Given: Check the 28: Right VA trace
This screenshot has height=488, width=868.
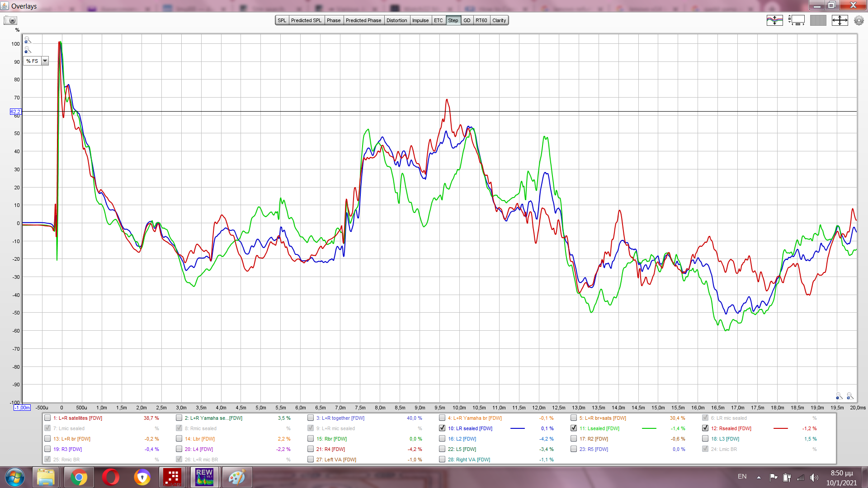Looking at the screenshot, I should pyautogui.click(x=442, y=460).
